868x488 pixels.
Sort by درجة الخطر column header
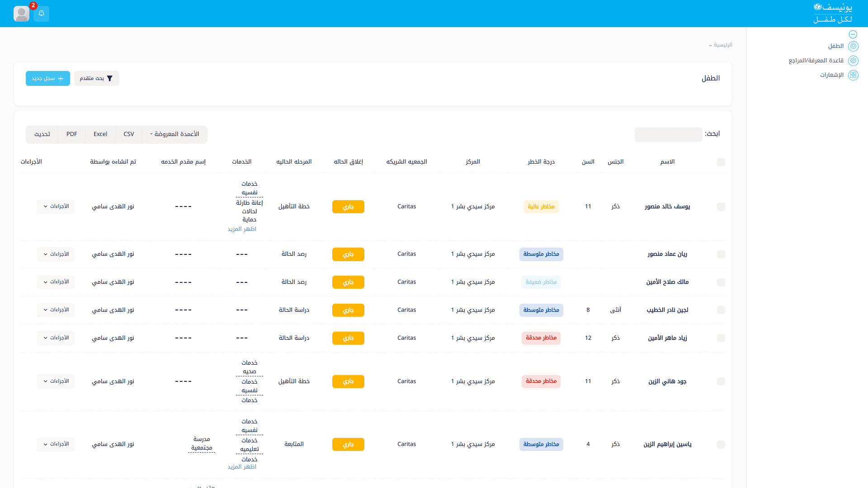pyautogui.click(x=541, y=162)
